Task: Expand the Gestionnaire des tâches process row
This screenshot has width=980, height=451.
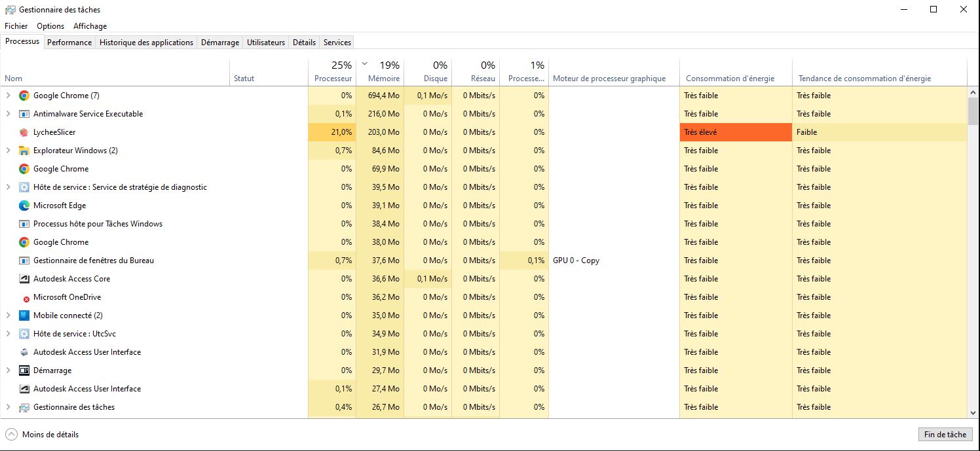Action: [x=9, y=407]
